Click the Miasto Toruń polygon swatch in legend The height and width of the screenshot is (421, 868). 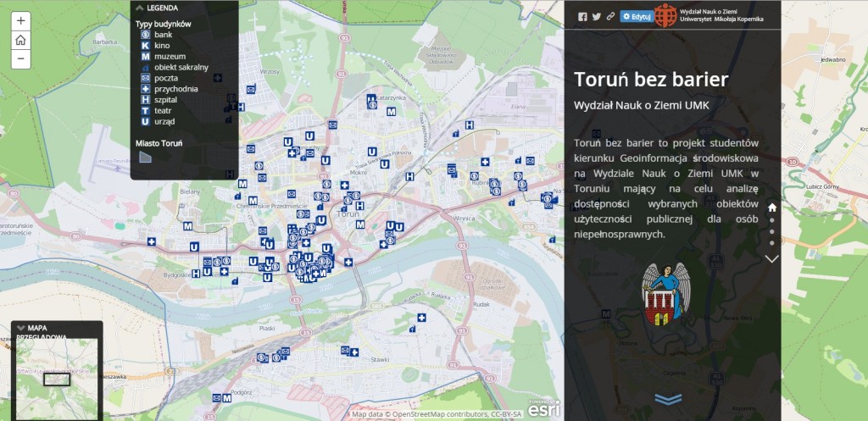pyautogui.click(x=145, y=157)
